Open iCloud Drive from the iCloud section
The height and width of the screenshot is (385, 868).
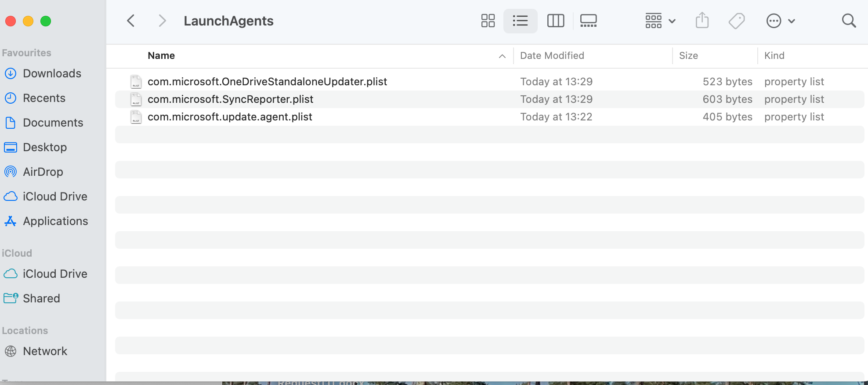55,274
